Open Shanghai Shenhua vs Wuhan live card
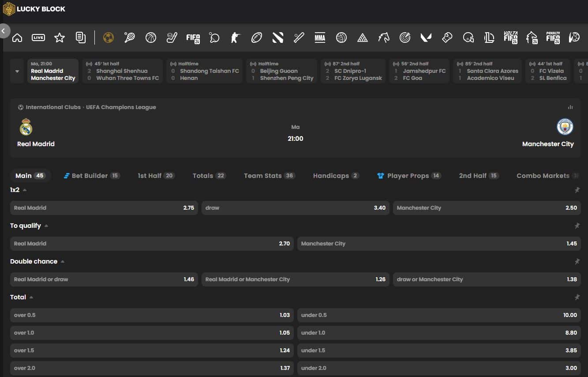The height and width of the screenshot is (377, 588). click(x=122, y=71)
